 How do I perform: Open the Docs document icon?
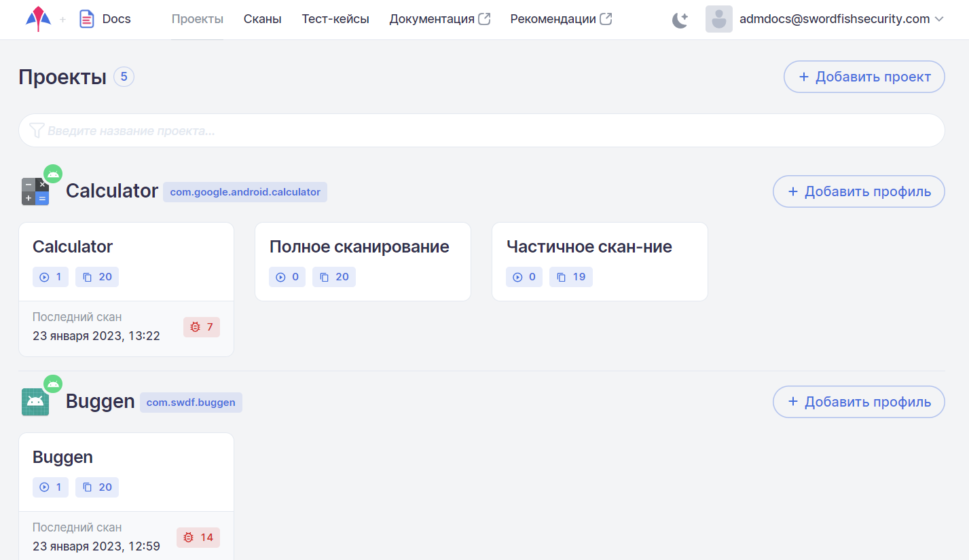tap(86, 19)
